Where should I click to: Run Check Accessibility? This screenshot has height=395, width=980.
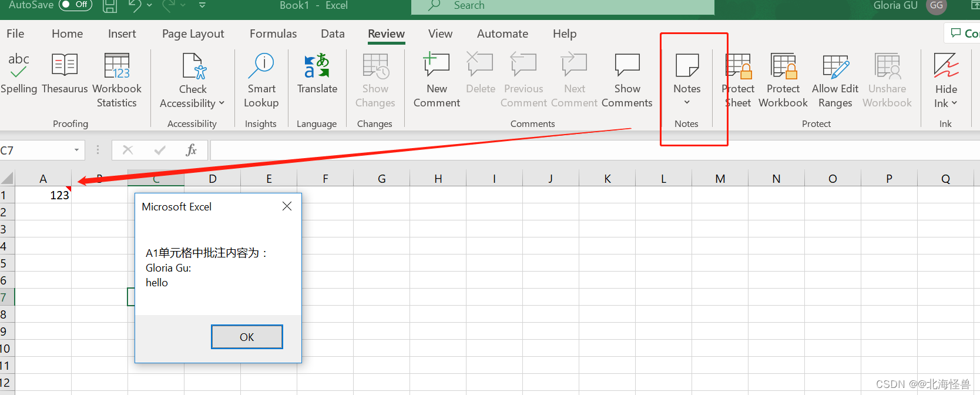click(x=193, y=81)
